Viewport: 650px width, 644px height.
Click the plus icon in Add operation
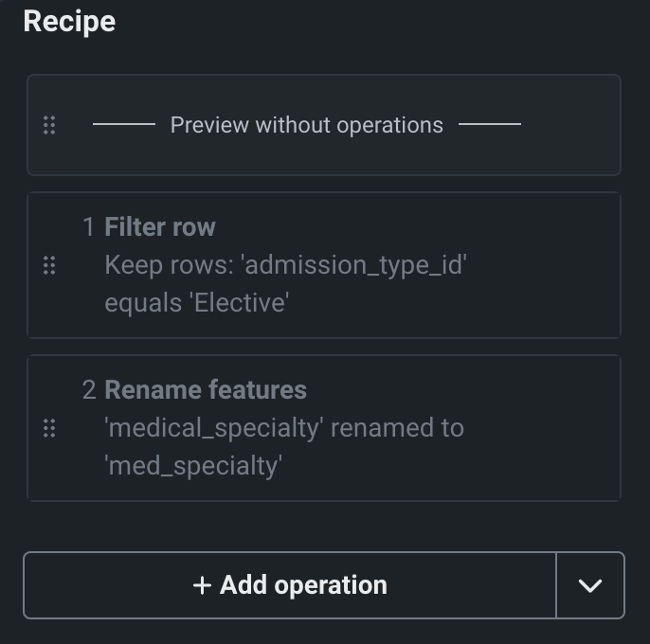click(x=202, y=585)
